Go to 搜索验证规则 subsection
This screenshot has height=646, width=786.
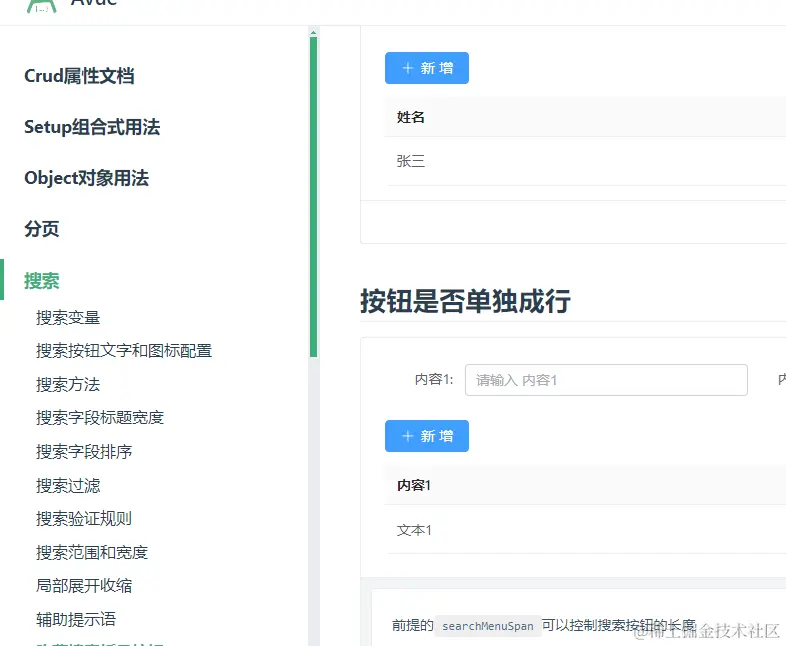click(x=84, y=518)
